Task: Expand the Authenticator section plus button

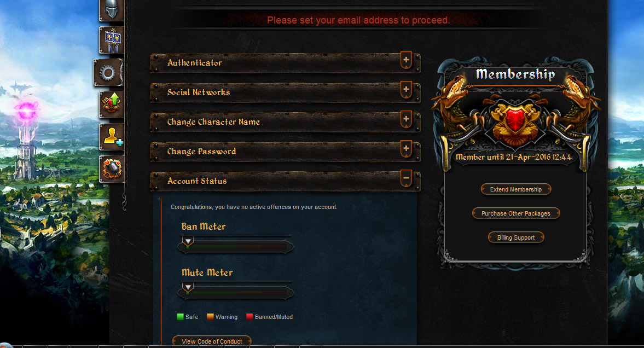Action: click(406, 60)
